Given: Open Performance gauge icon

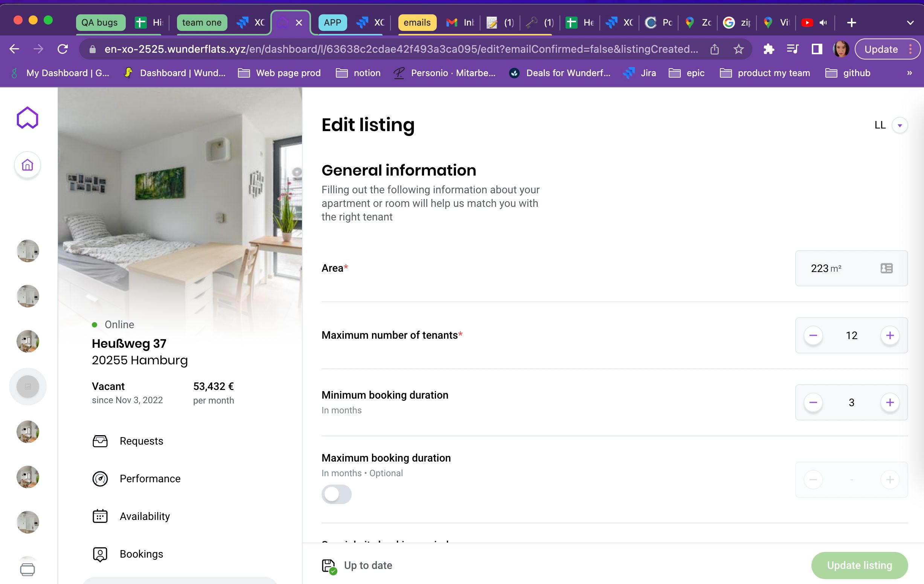Looking at the screenshot, I should (100, 479).
